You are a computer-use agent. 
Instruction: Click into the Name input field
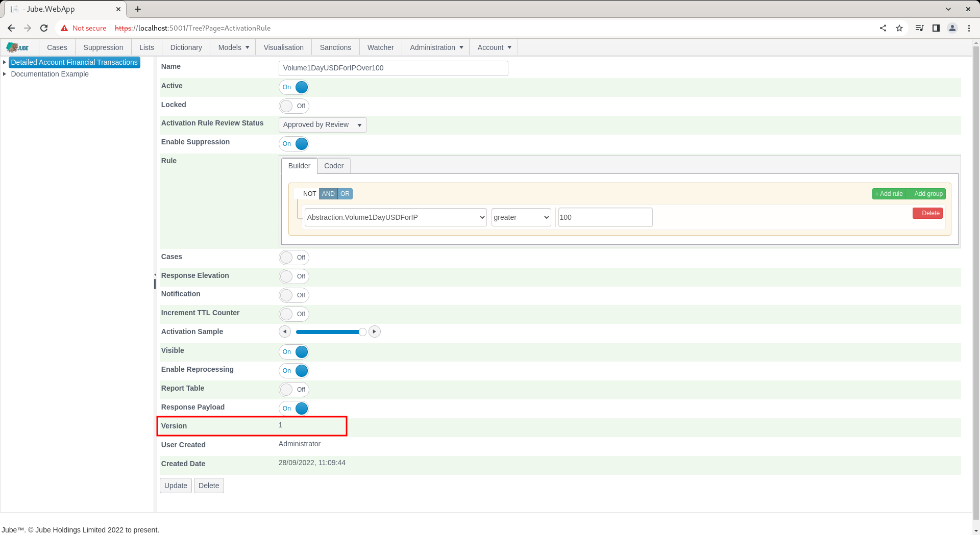394,68
